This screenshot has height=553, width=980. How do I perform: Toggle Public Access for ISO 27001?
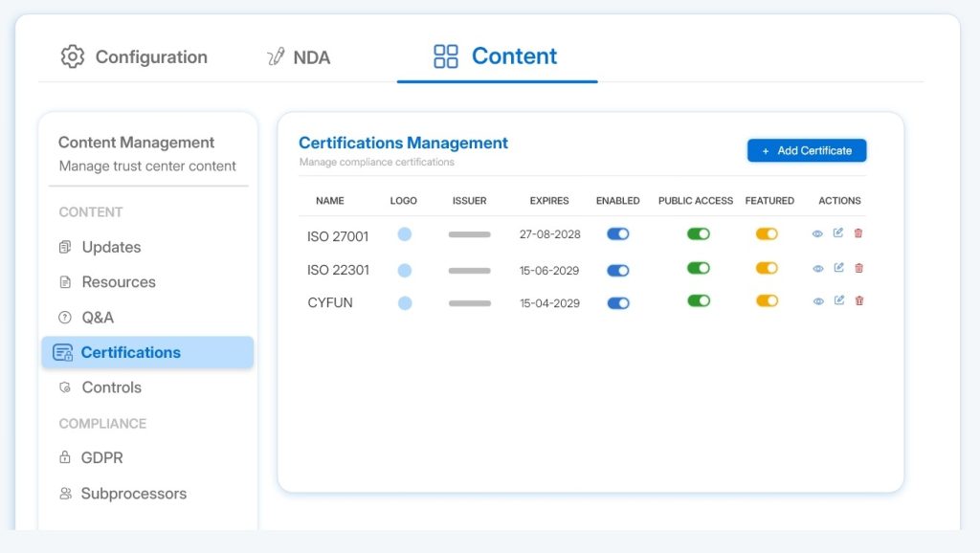point(698,233)
